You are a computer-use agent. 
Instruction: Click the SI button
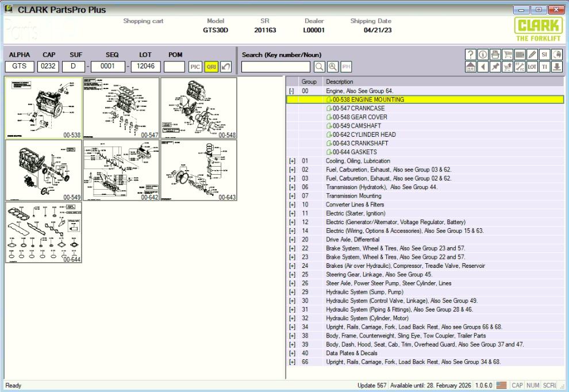(x=544, y=55)
